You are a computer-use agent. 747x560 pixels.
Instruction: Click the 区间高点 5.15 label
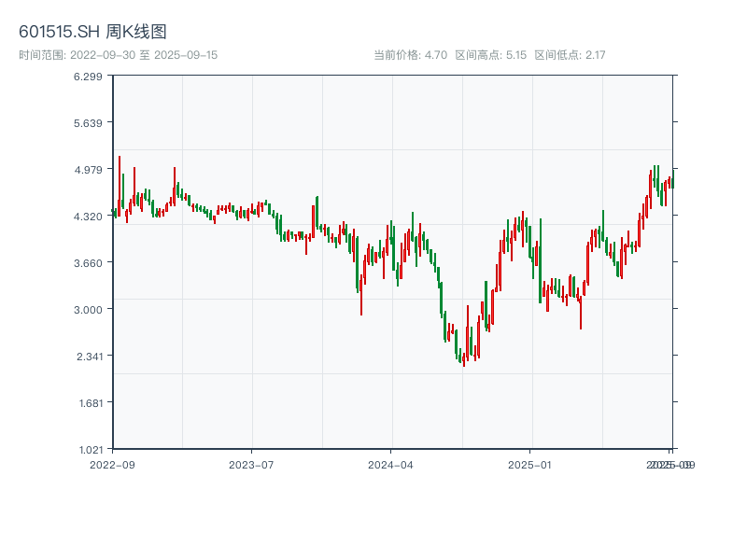click(489, 55)
